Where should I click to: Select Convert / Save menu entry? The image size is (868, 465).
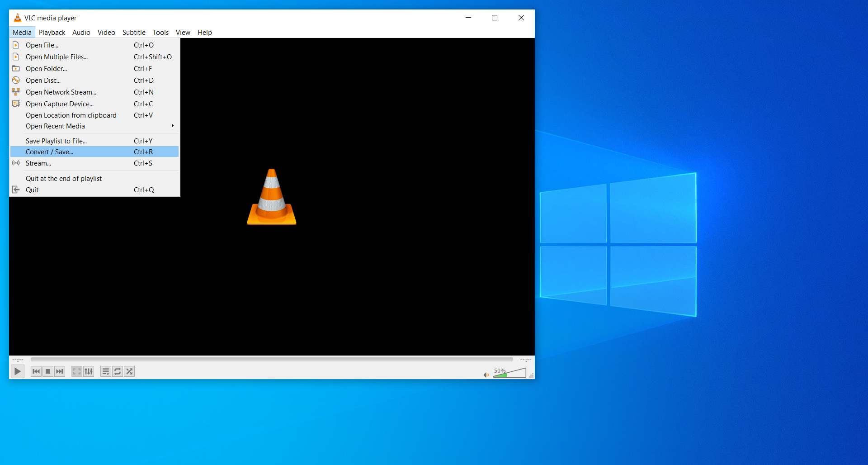pyautogui.click(x=50, y=152)
